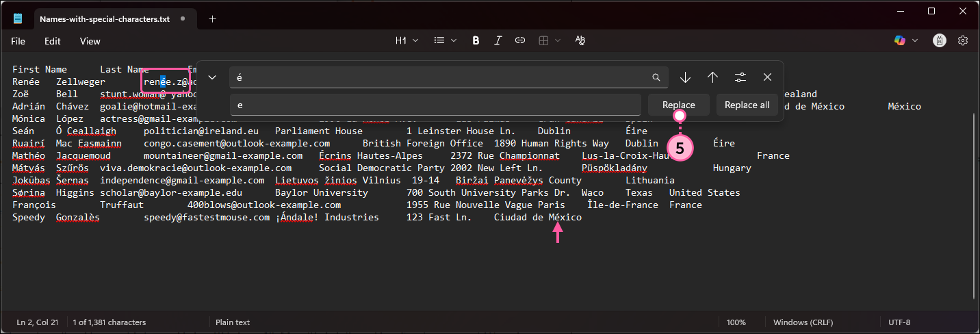The height and width of the screenshot is (334, 980).
Task: Click the text Social Democratic Party
Action: (382, 168)
